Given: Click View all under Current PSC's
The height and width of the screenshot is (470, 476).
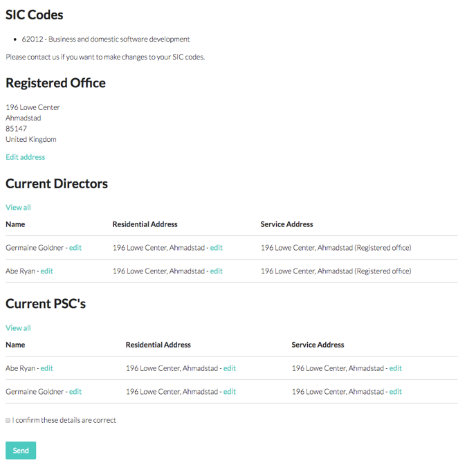Looking at the screenshot, I should tap(18, 328).
